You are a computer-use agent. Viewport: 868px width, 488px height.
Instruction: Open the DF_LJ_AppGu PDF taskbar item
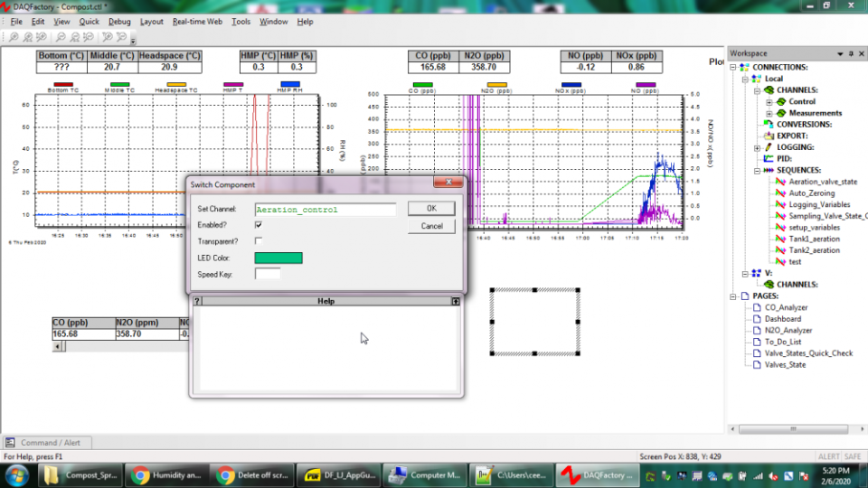coord(339,475)
